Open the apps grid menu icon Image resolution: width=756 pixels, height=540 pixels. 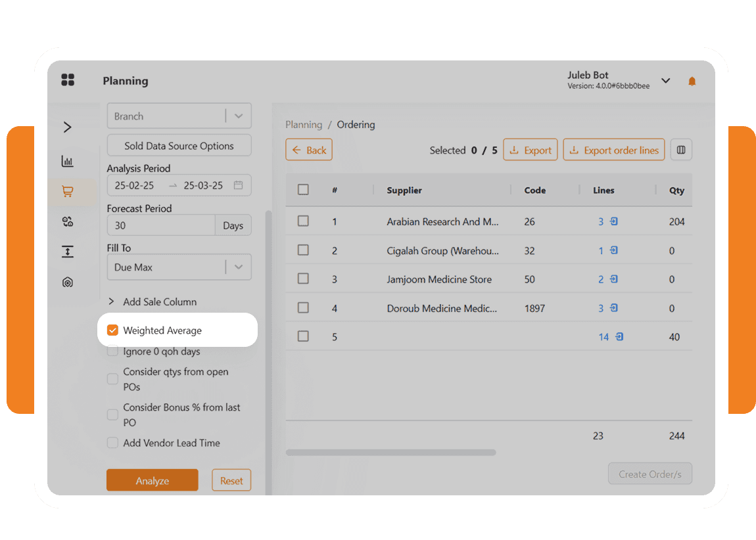68,80
